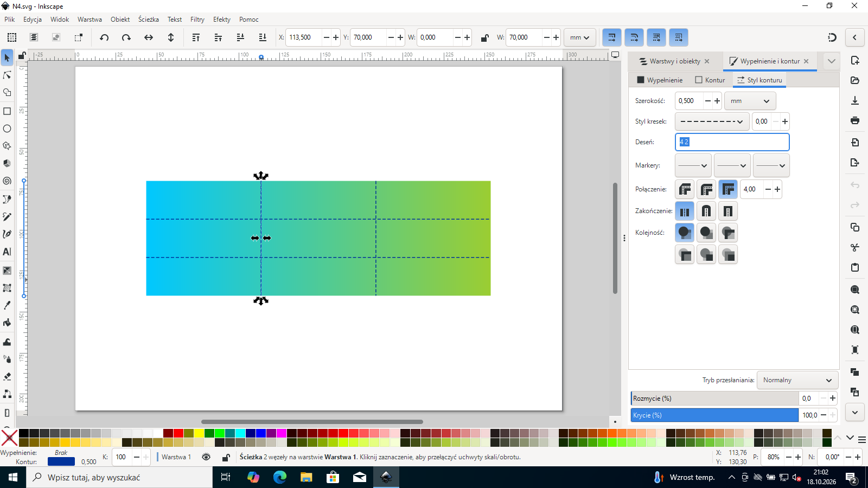Click the Rozmycie blur slider

pos(714,399)
